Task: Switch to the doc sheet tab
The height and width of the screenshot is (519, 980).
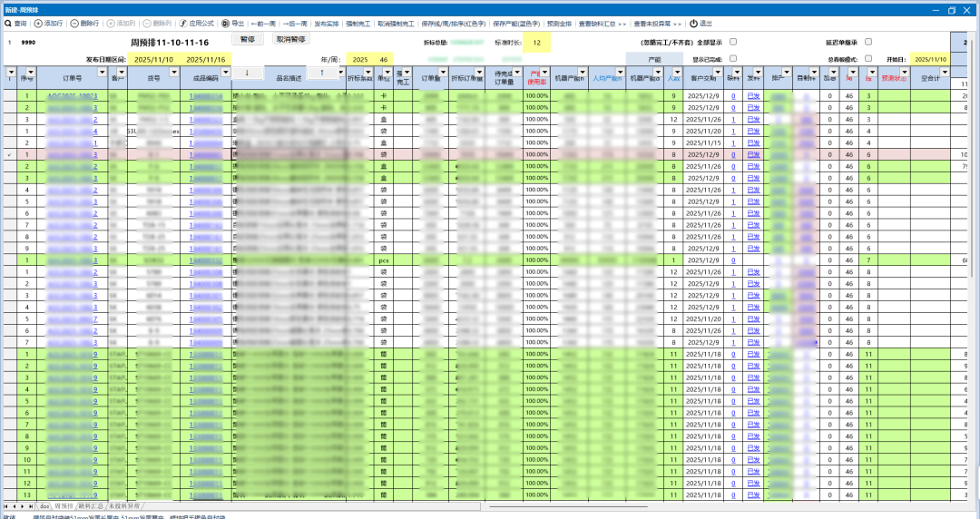Action: tap(44, 506)
